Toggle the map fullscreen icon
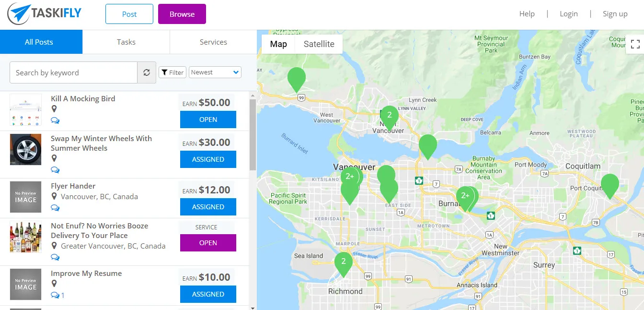The width and height of the screenshot is (644, 310). point(635,45)
